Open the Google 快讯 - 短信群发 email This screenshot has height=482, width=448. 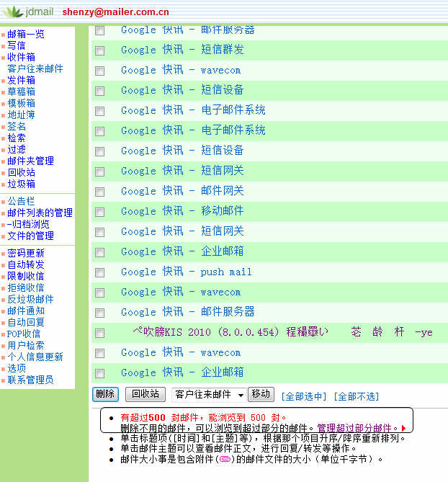tap(182, 50)
